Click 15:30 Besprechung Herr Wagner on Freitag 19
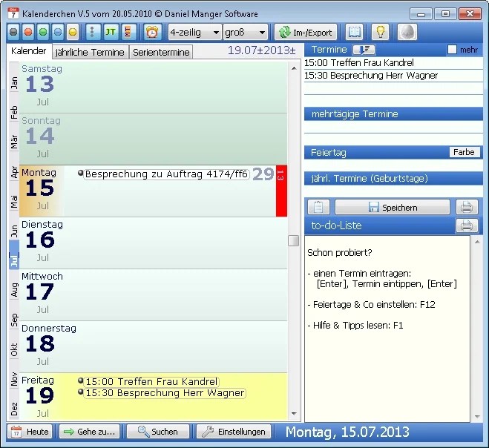 click(165, 393)
